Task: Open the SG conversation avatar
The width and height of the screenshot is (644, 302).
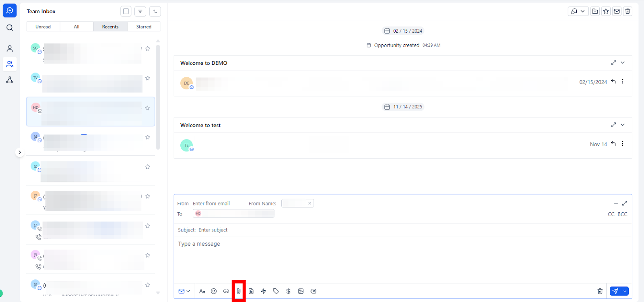Action: pos(35,48)
